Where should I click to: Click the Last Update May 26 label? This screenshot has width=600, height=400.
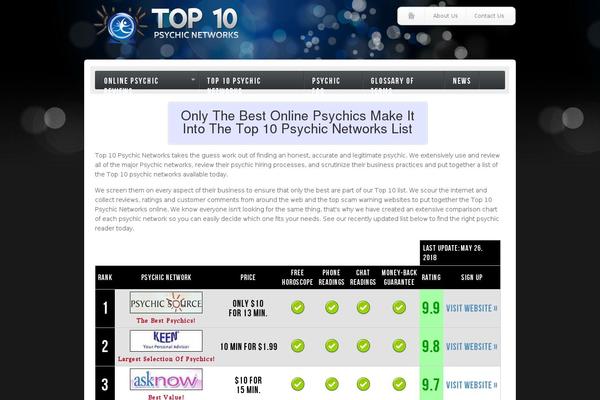(x=453, y=253)
